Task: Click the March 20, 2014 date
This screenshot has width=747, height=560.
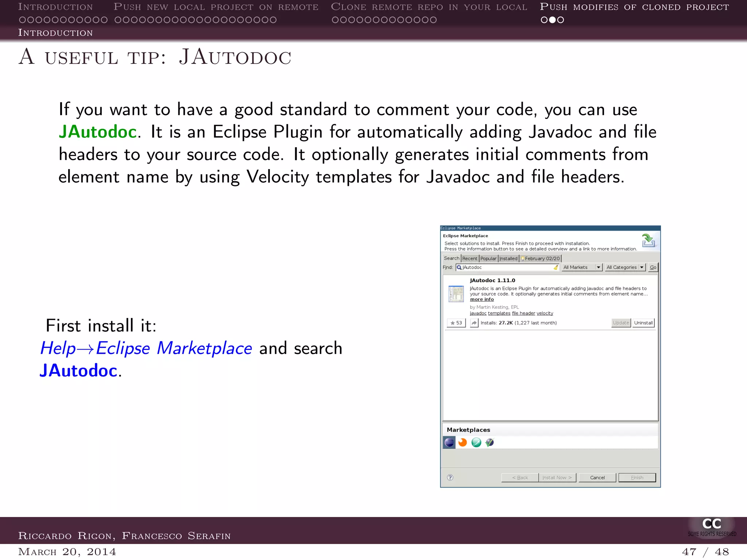Action: click(67, 552)
